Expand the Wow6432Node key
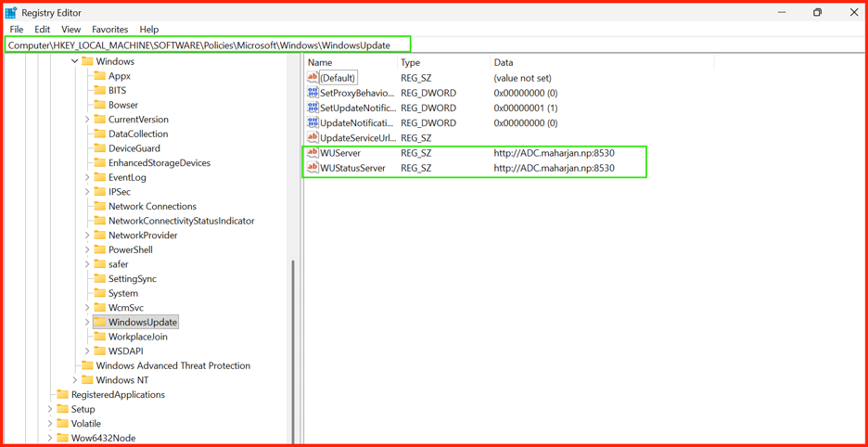 click(x=50, y=438)
